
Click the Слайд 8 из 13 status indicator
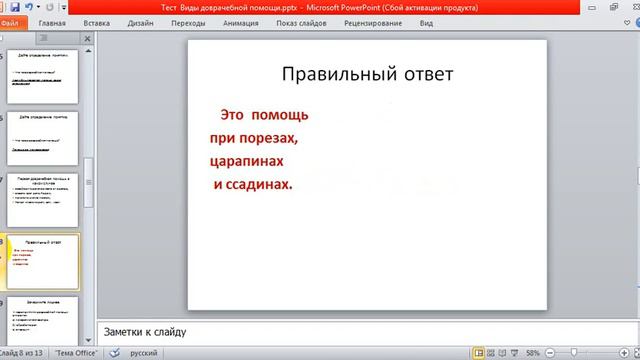coord(22,353)
